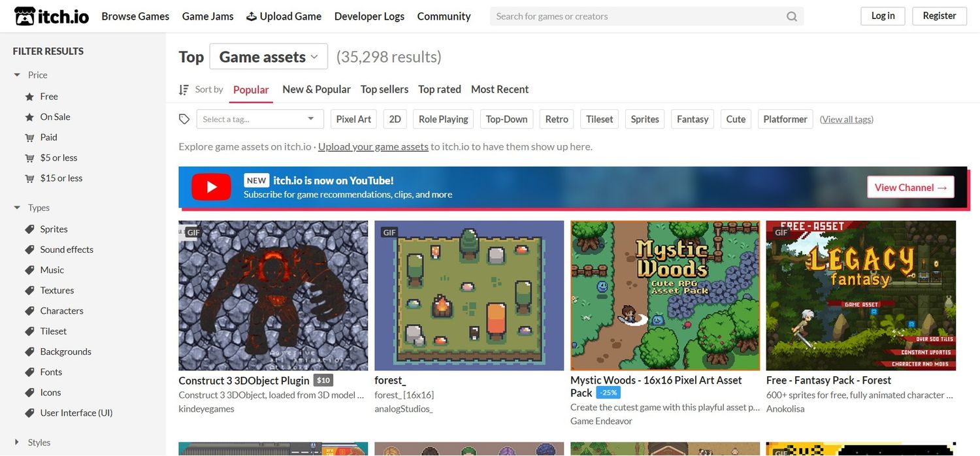980x456 pixels.
Task: Sort by Top rated
Action: tap(440, 90)
